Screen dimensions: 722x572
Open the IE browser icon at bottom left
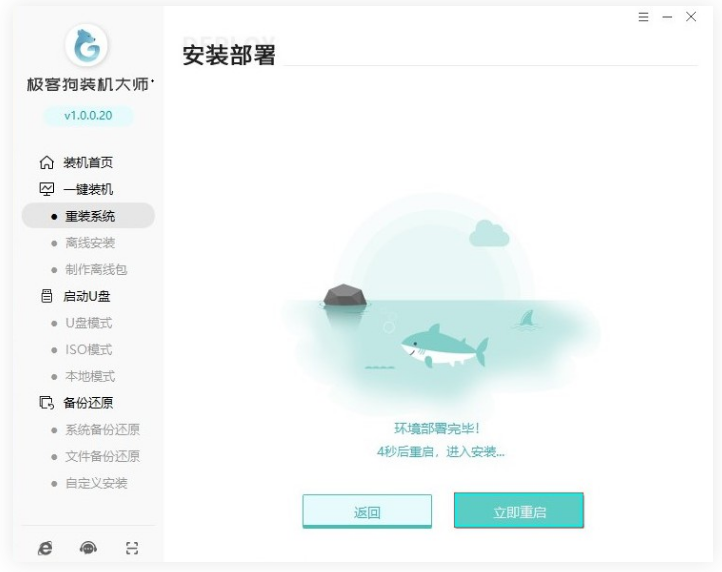pos(45,548)
